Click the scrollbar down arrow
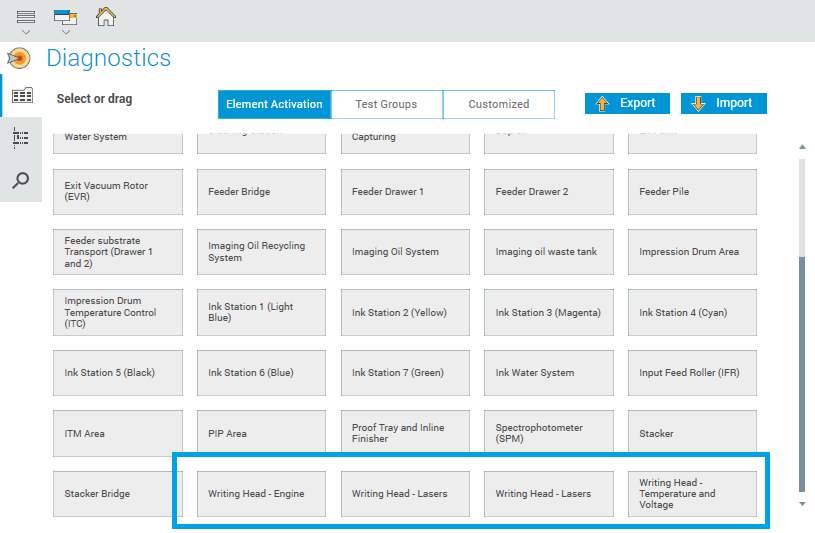Image resolution: width=815 pixels, height=533 pixels. [x=802, y=504]
